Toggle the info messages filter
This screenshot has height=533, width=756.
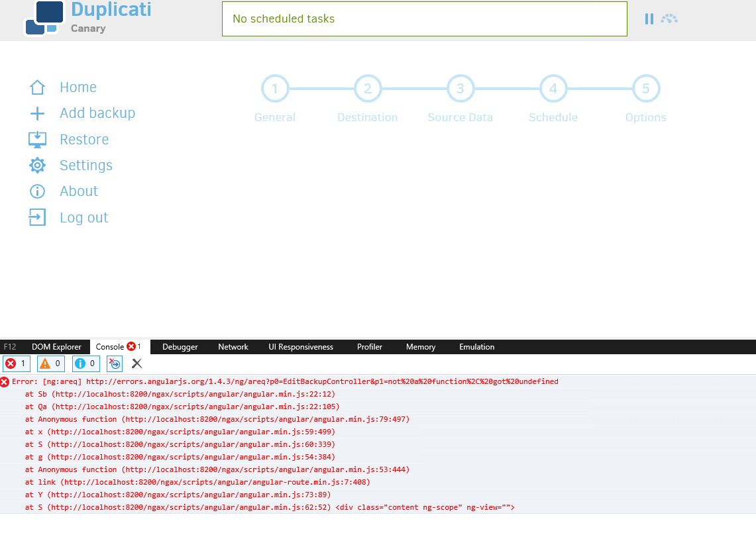[x=86, y=363]
